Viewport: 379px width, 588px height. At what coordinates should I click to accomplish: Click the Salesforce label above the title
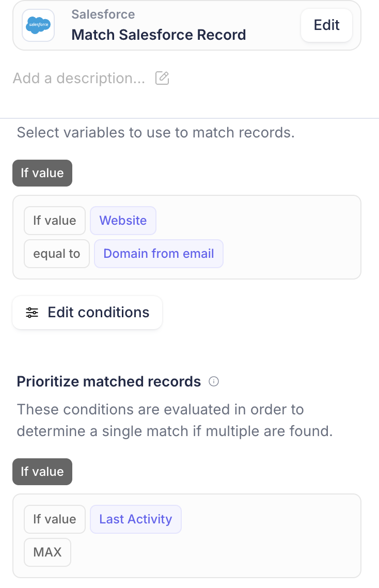tap(103, 14)
